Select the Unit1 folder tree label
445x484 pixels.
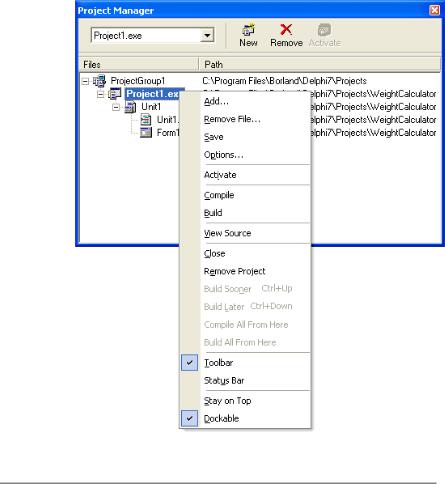(151, 107)
